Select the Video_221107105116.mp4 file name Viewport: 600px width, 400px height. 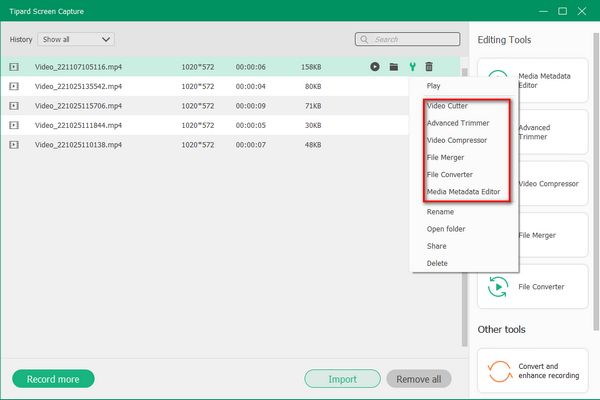point(78,67)
